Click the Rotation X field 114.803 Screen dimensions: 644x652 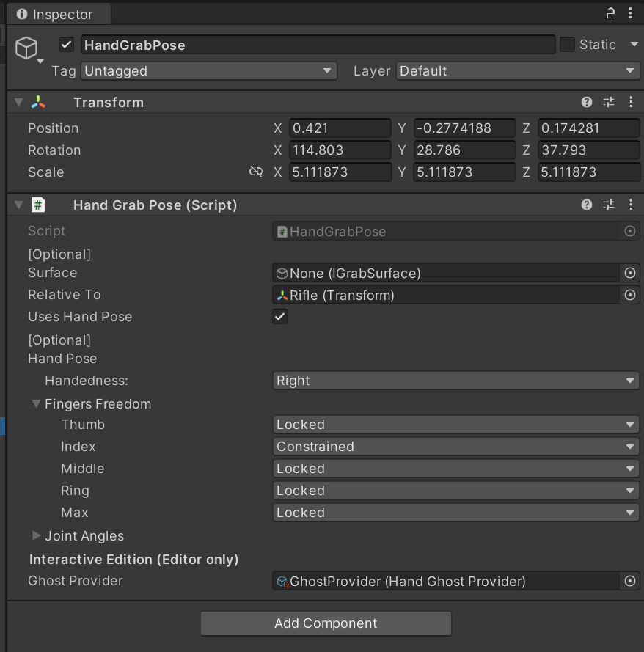point(340,150)
